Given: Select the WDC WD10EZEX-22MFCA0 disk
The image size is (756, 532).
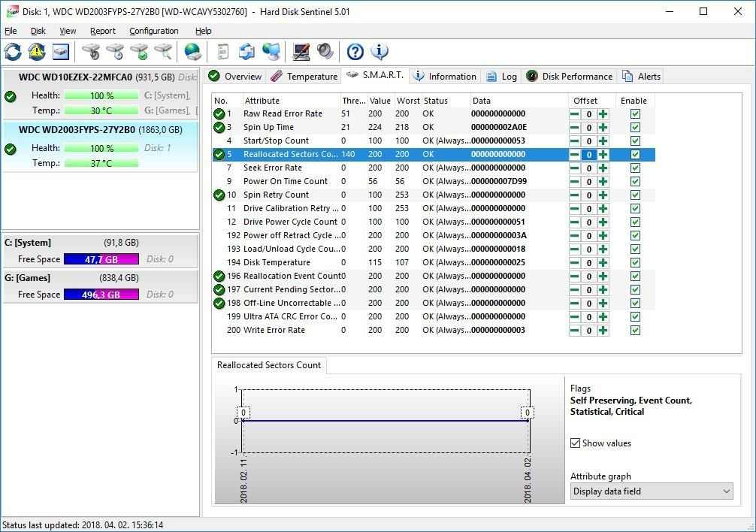Looking at the screenshot, I should [75, 77].
